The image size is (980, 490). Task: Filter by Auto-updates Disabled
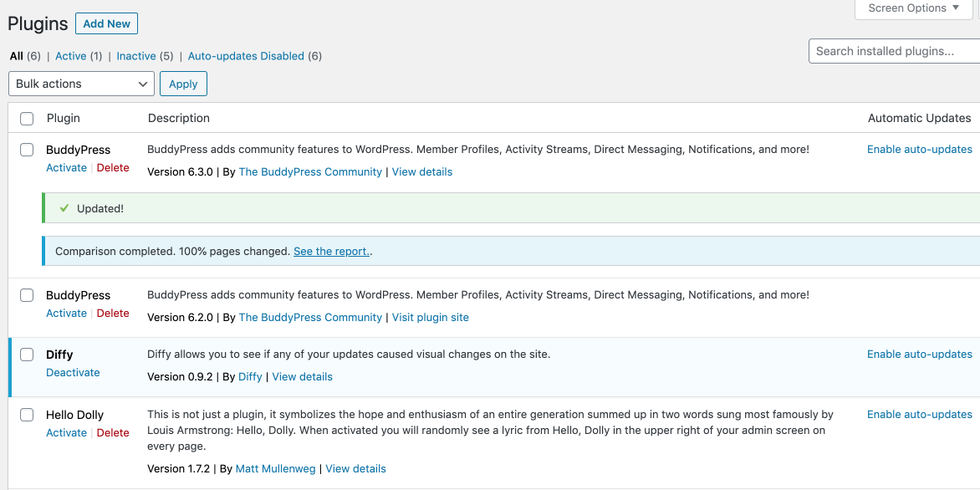246,56
